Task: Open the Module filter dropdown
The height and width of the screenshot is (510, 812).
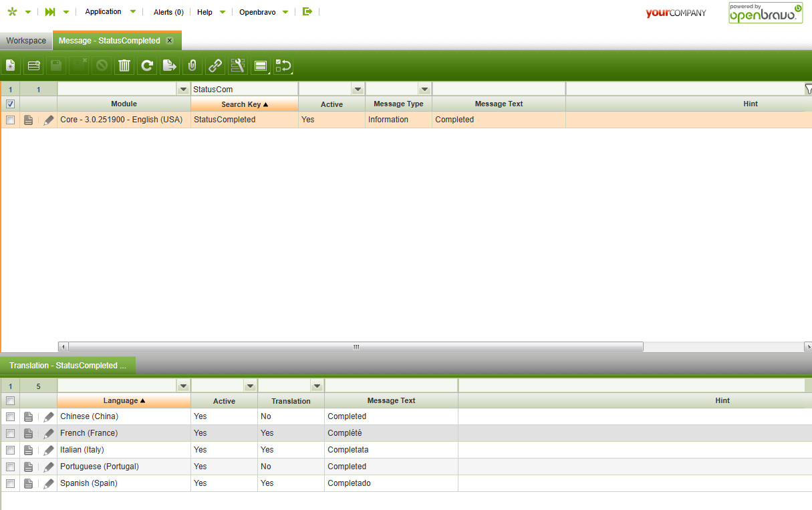Action: 183,90
